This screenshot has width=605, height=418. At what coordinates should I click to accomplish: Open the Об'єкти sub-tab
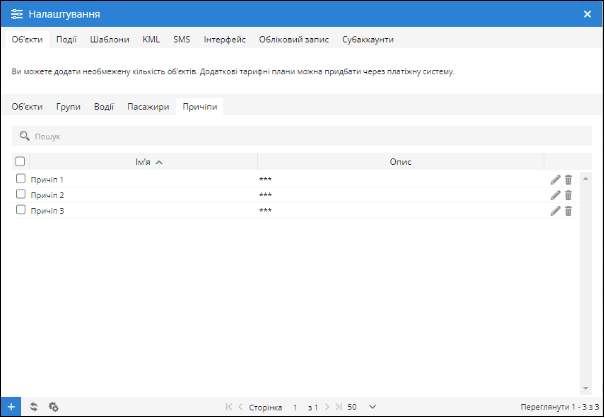tap(27, 107)
